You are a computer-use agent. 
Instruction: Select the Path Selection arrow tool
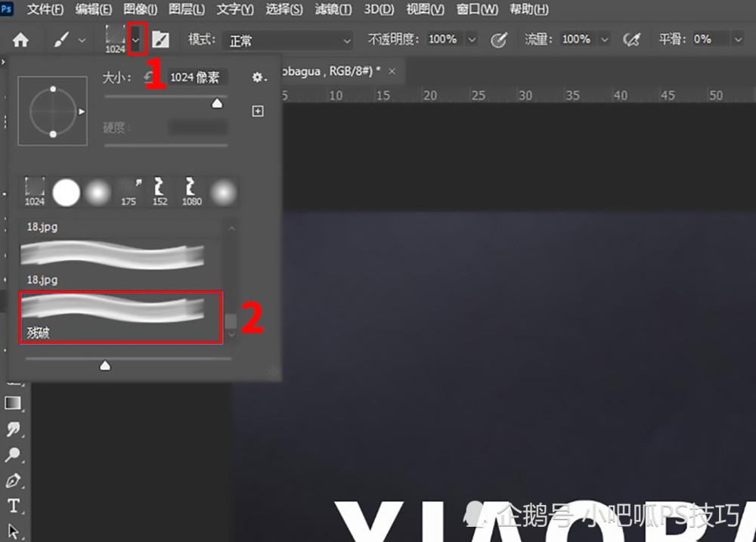[x=13, y=531]
